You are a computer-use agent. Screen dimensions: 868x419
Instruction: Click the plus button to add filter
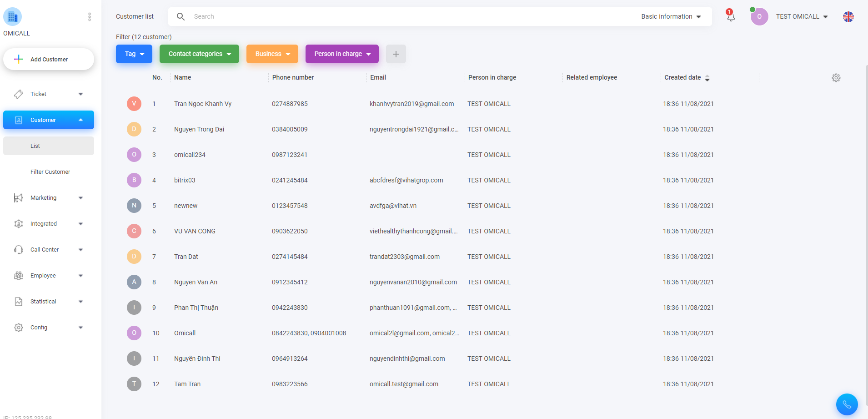[396, 54]
